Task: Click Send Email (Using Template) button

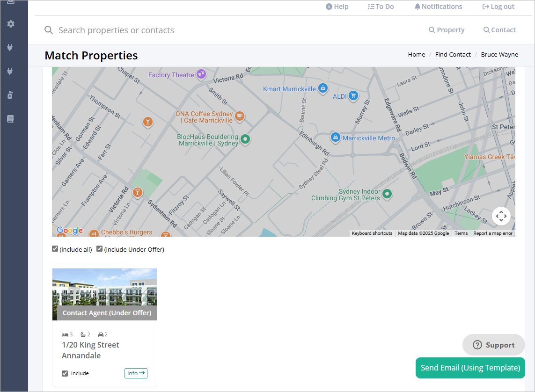Action: (470, 368)
